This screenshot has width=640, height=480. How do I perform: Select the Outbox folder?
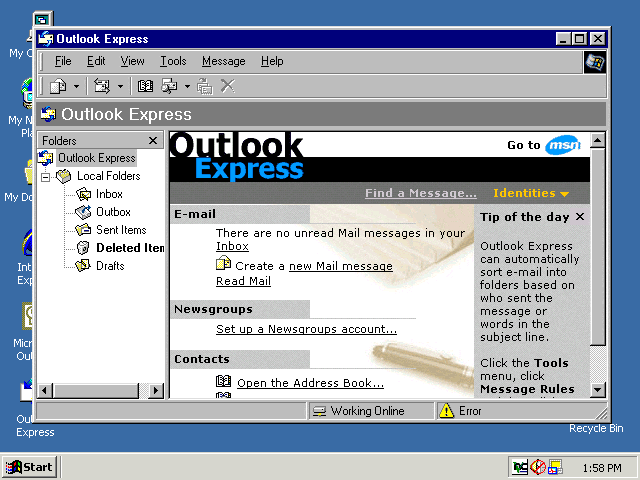[x=113, y=212]
